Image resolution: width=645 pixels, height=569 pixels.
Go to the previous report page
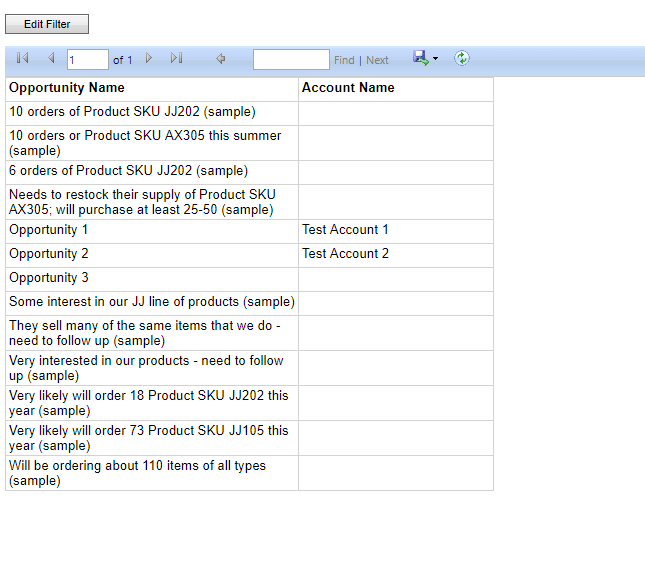tap(51, 58)
